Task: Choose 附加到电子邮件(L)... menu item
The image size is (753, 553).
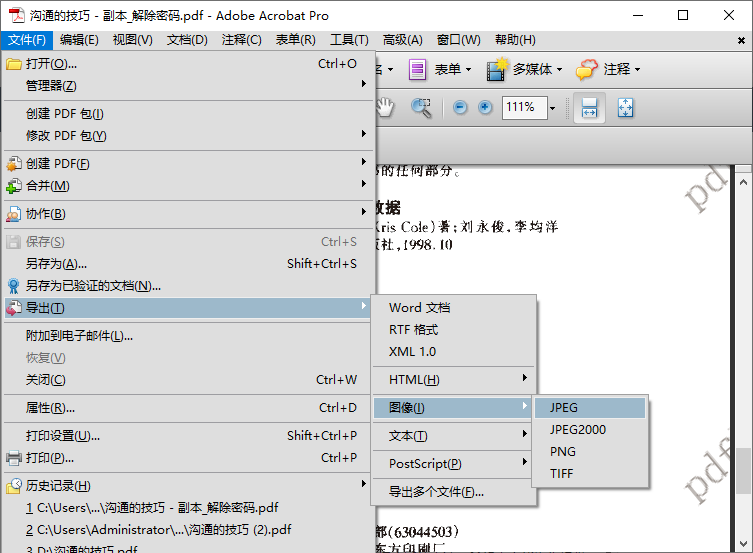Action: tap(187, 336)
